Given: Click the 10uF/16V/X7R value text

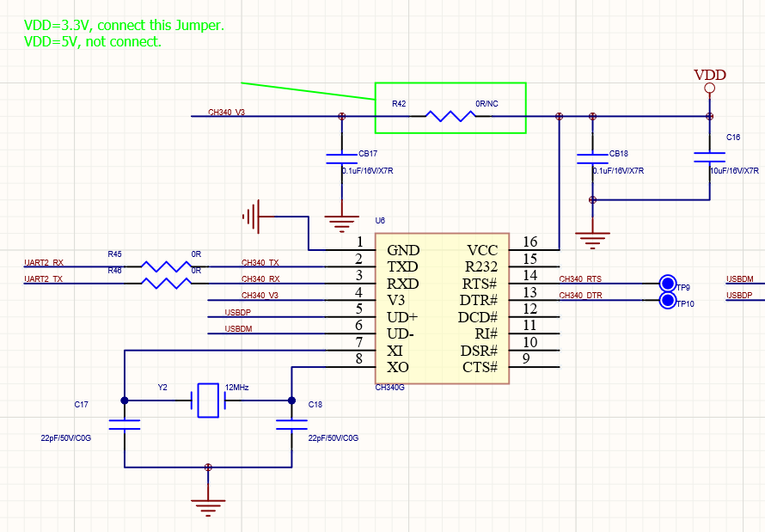Looking at the screenshot, I should (734, 171).
